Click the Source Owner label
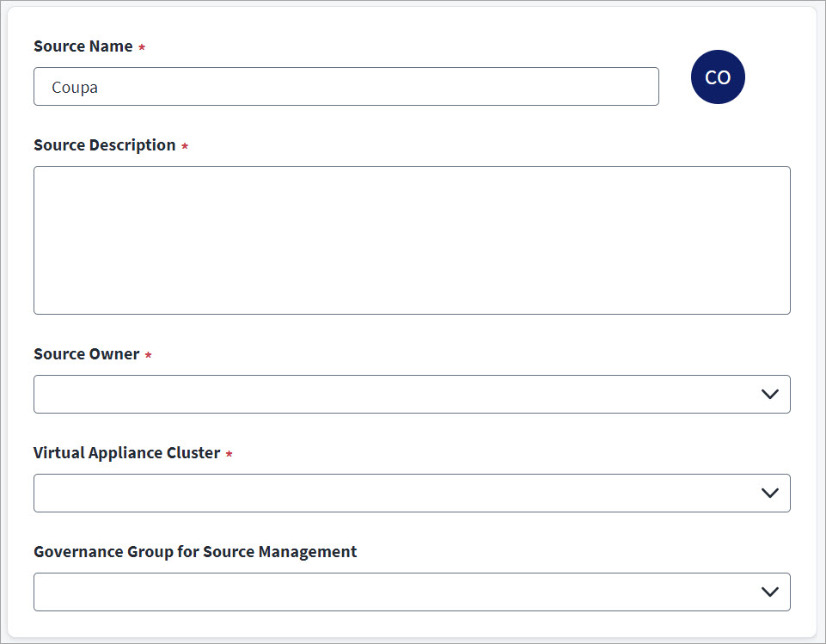Viewport: 826px width, 644px height. click(87, 354)
